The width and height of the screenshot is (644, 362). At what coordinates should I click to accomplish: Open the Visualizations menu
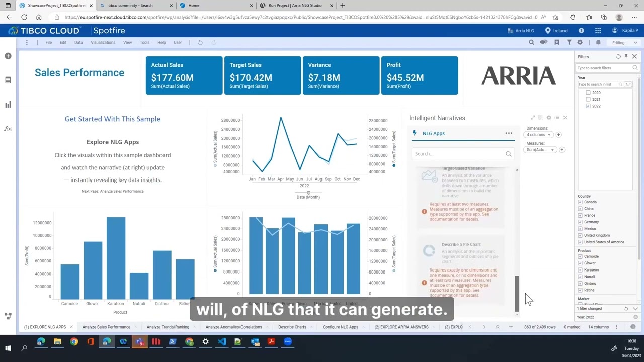pyautogui.click(x=103, y=43)
